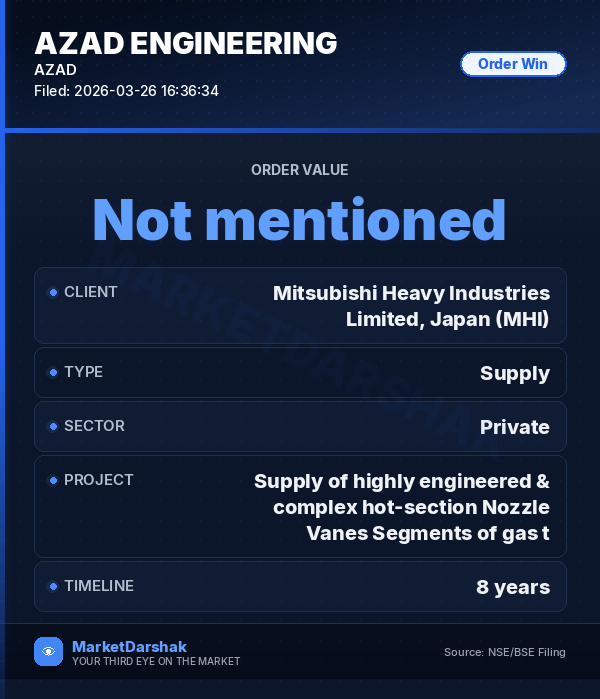Viewport: 600px width, 699px height.
Task: Click the Mitsubishi Heavy Industries client value
Action: (x=411, y=306)
